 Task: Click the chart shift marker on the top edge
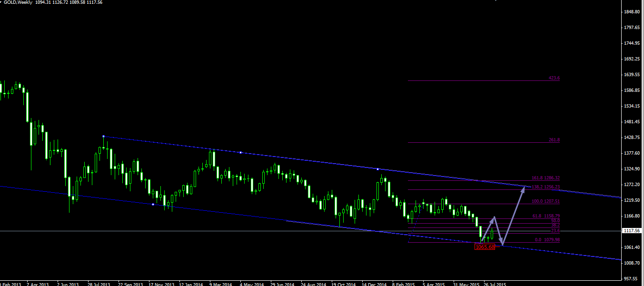coord(495,1)
